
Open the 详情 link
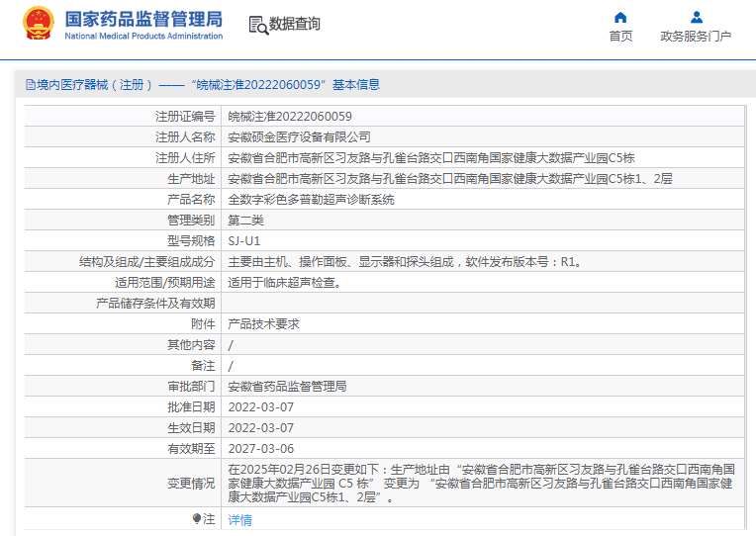pyautogui.click(x=239, y=519)
